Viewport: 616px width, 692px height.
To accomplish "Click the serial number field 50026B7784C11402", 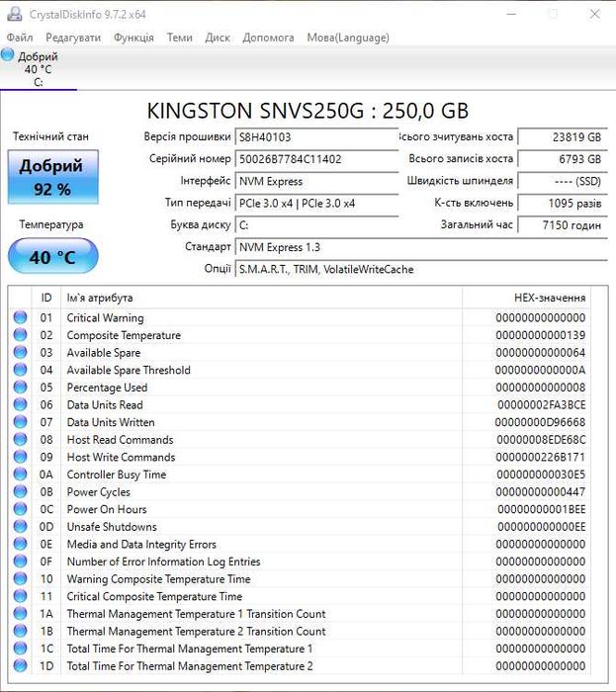I will (316, 159).
